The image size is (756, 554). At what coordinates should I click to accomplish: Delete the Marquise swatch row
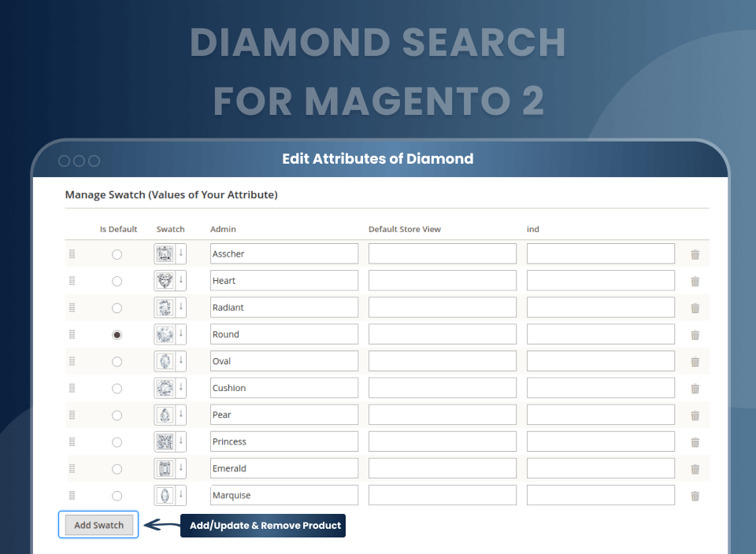tap(695, 496)
